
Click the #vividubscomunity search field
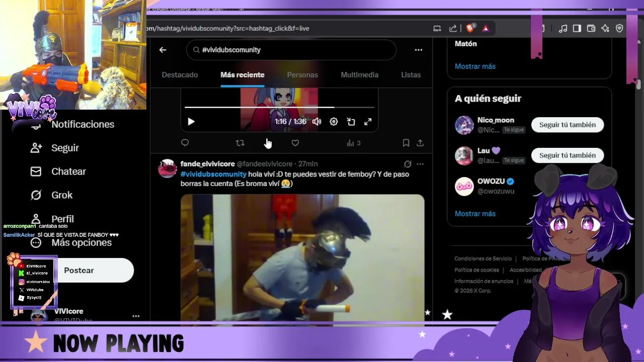click(291, 50)
